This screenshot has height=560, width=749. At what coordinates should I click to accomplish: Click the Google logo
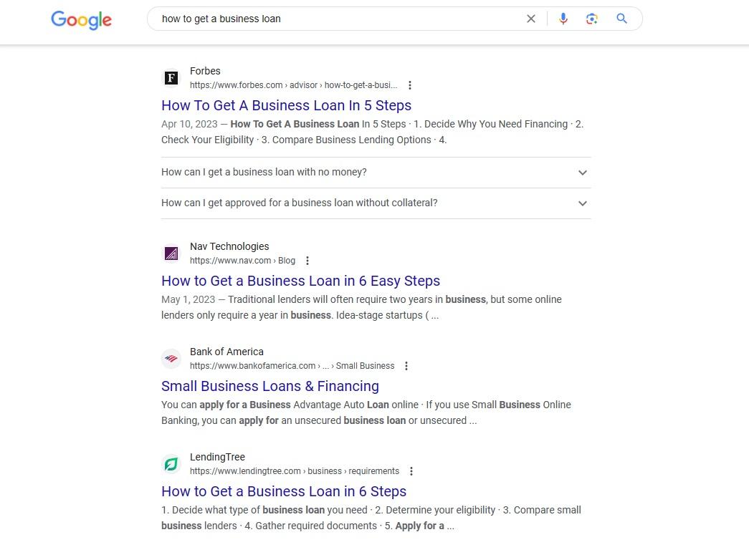point(81,20)
